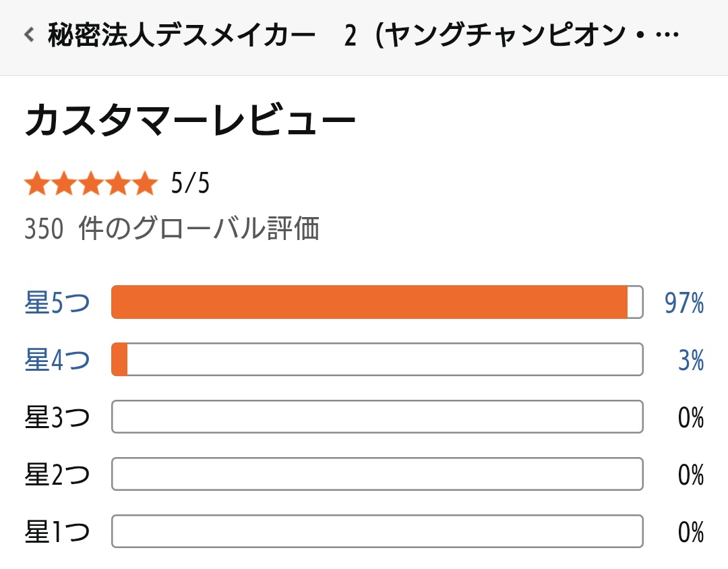Image resolution: width=728 pixels, height=569 pixels.
Task: Click the カスタマーレビュー heading
Action: tap(190, 121)
